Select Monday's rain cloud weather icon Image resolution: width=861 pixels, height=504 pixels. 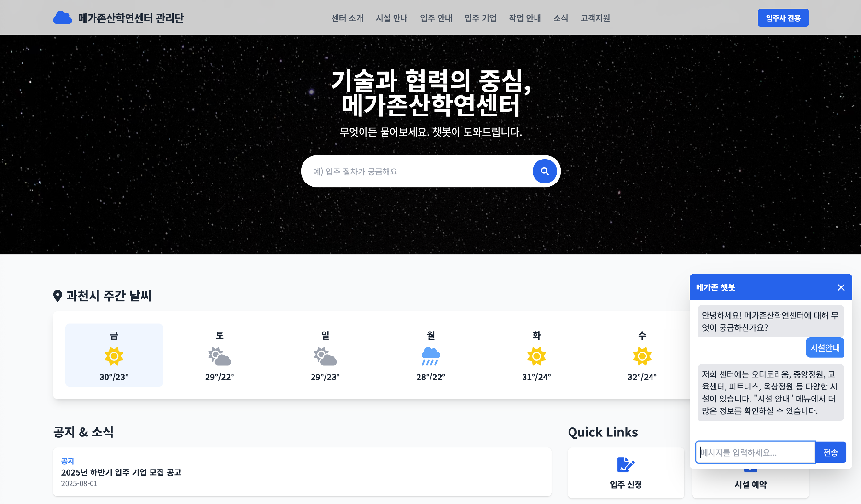coord(430,356)
